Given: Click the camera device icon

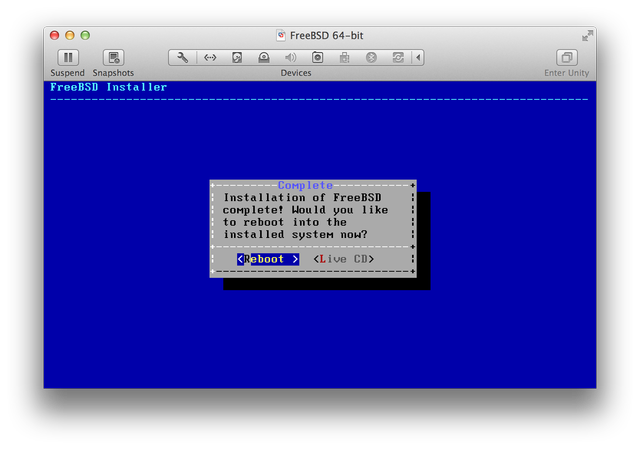Looking at the screenshot, I should tap(318, 58).
